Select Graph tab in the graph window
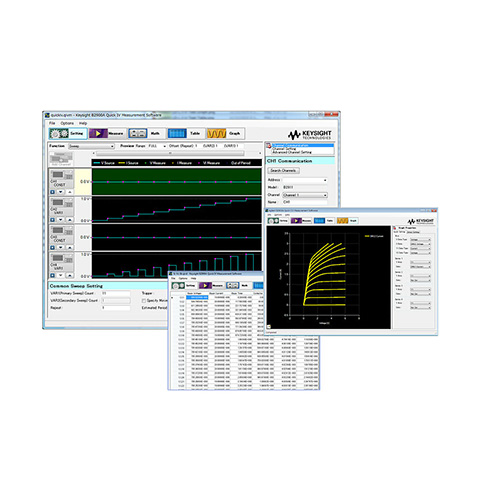500x500 pixels. coord(347,221)
